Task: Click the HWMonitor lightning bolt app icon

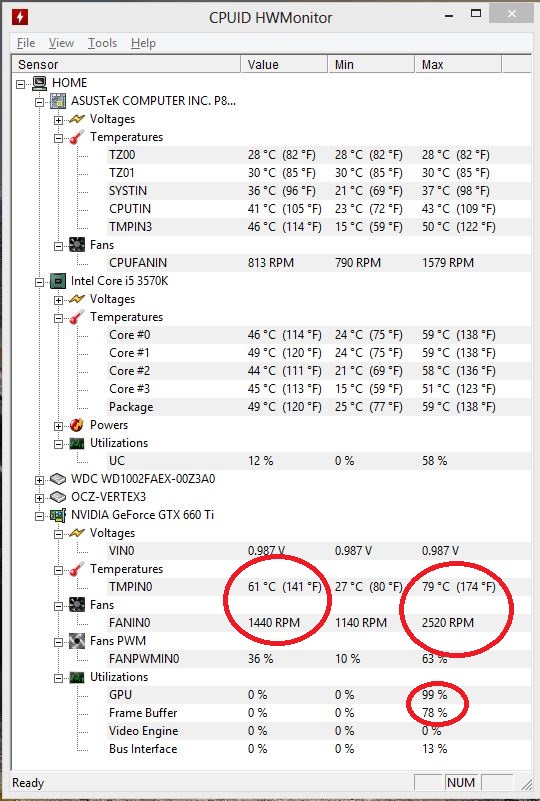Action: (x=20, y=17)
